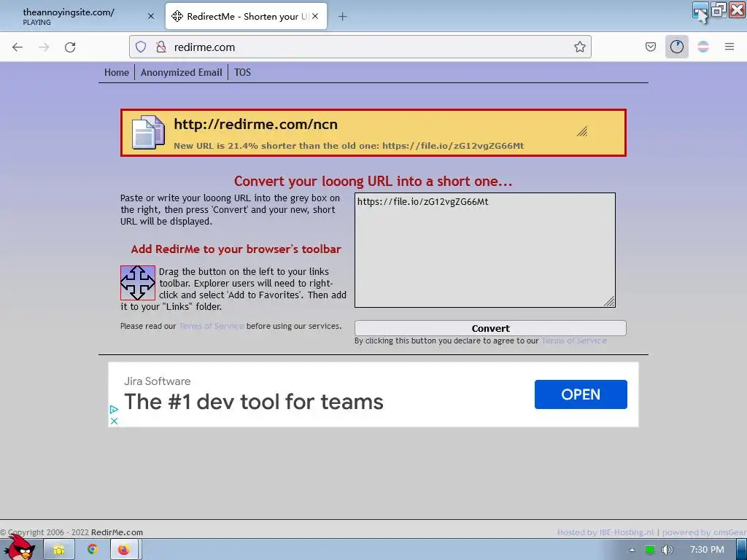
Task: Close the theannoyingsite.com tab
Action: coord(150,16)
